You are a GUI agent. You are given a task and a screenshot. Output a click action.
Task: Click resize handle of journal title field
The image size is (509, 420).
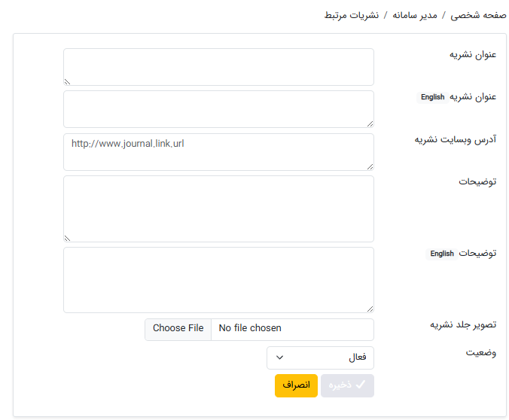[67, 81]
